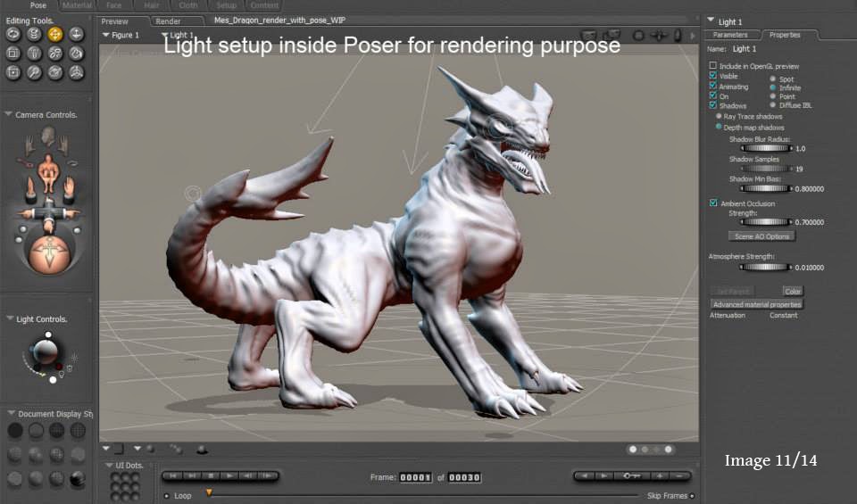Select the Diffuse IBL light type
857x504 pixels.
(x=773, y=105)
